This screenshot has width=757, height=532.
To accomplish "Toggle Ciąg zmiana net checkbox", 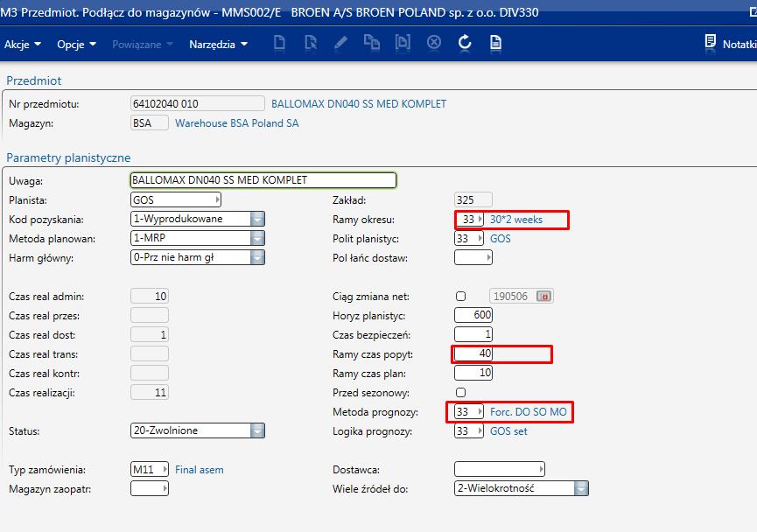I will [461, 297].
